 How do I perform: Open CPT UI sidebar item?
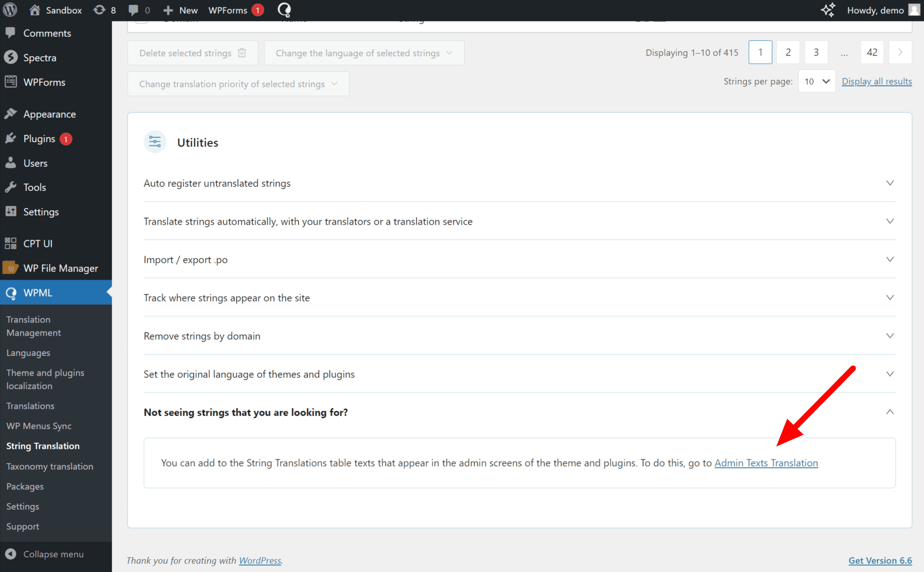(x=38, y=244)
